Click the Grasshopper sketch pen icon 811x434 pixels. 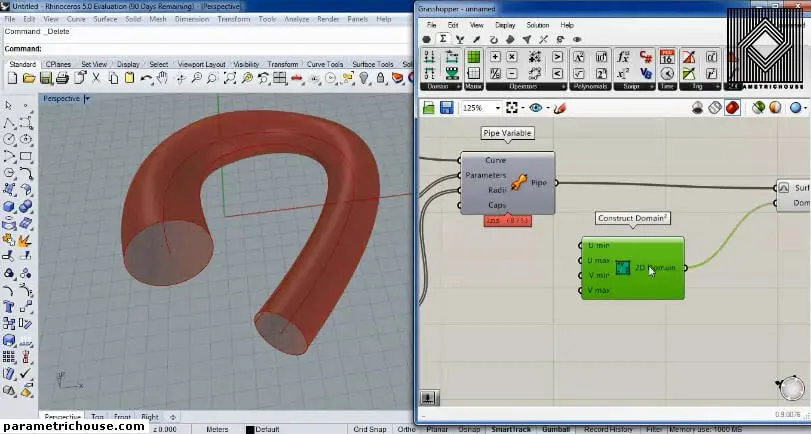coord(560,108)
